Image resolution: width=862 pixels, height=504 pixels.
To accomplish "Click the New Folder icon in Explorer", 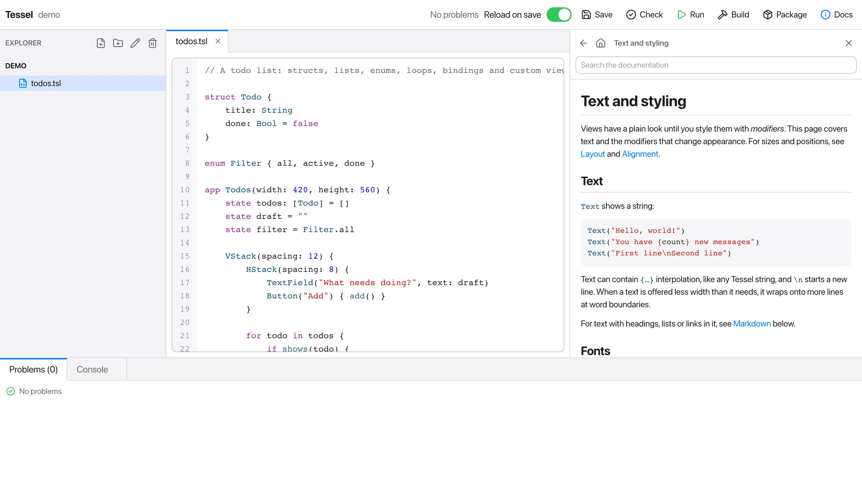I will (118, 43).
